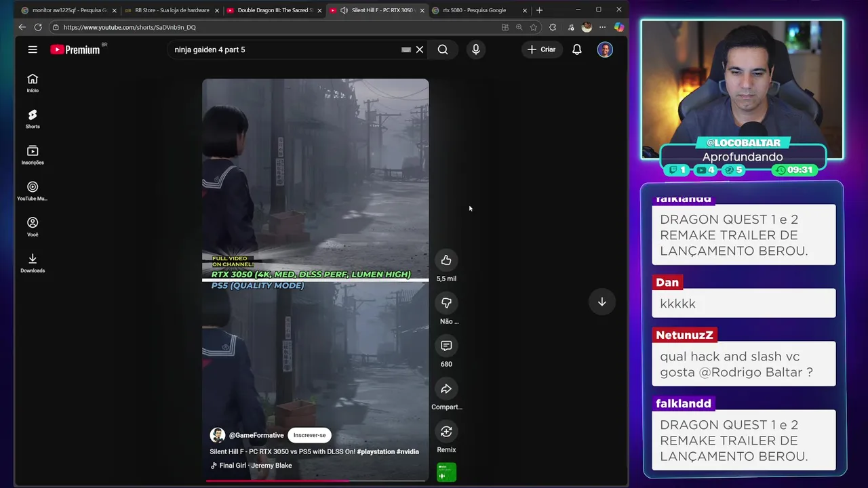Open the 680 comments panel
This screenshot has height=488, width=868.
click(x=446, y=346)
